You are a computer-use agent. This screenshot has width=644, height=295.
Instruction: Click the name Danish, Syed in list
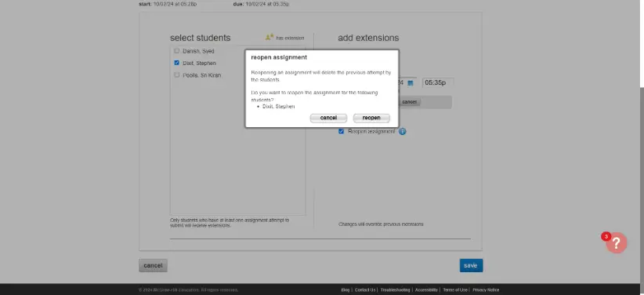(x=198, y=51)
